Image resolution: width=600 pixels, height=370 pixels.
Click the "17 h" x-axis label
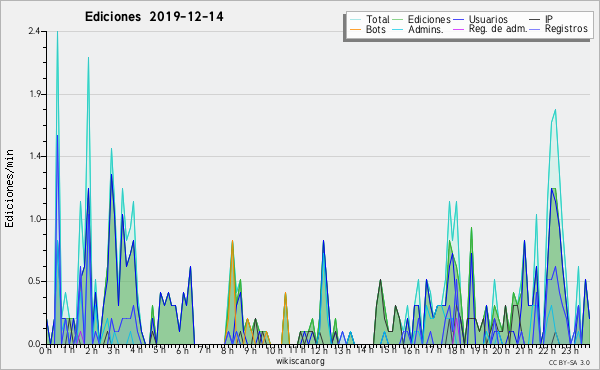(433, 350)
